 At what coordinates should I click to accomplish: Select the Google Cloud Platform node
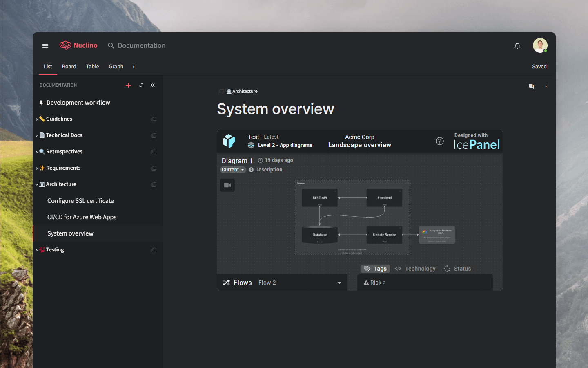pyautogui.click(x=437, y=235)
